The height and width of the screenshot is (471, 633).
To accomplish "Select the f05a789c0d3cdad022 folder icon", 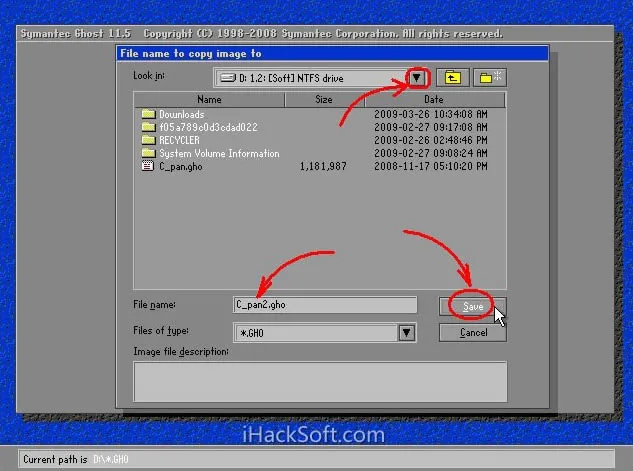I will pos(149,127).
